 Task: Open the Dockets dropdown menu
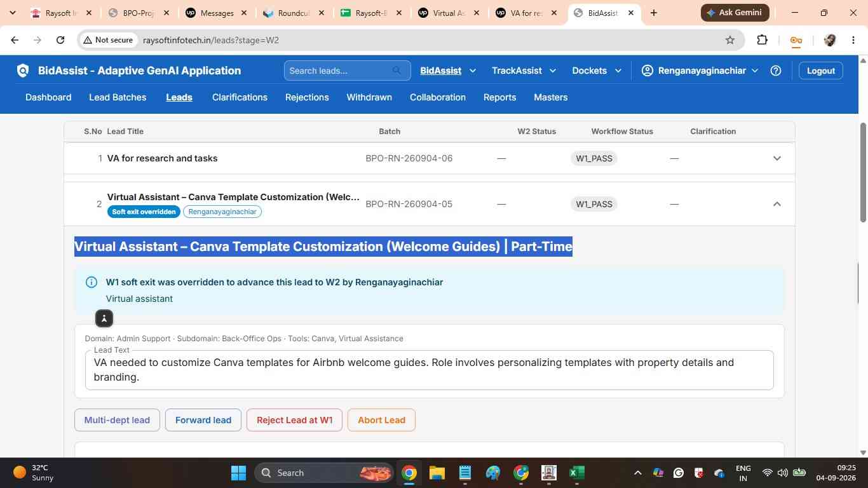tap(597, 71)
